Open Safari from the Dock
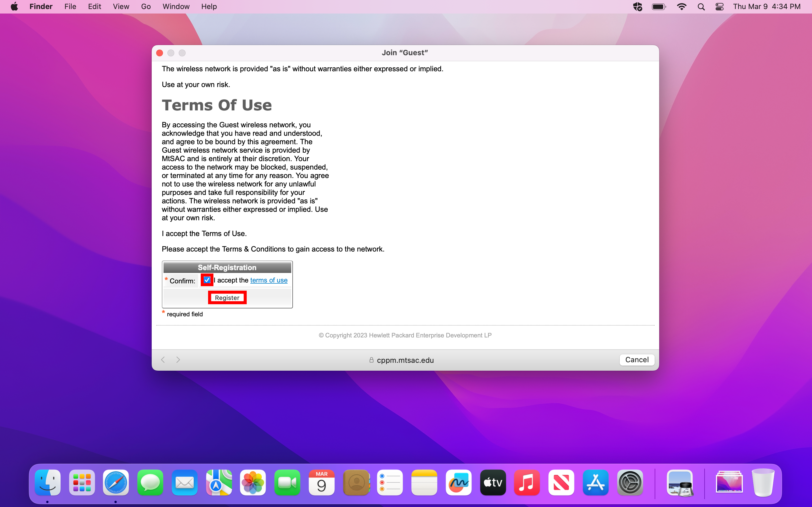 pos(116,483)
